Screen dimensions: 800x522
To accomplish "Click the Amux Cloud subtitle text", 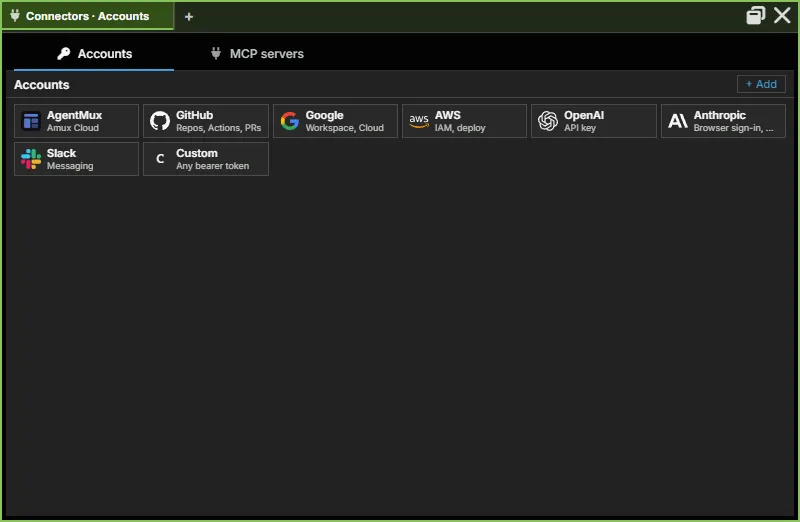I will (73, 128).
